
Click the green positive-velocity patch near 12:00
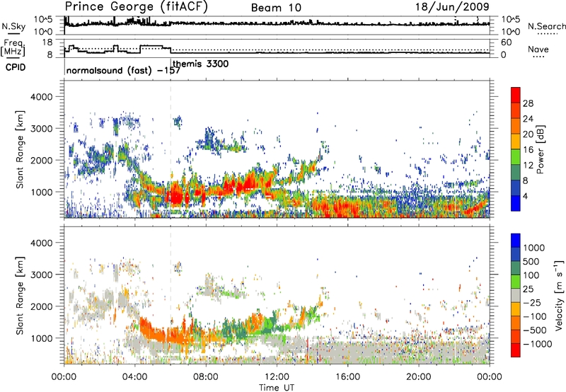click(x=270, y=323)
